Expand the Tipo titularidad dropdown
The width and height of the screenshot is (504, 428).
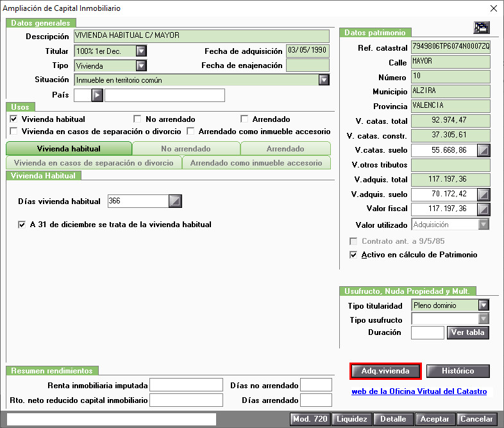[x=483, y=305]
